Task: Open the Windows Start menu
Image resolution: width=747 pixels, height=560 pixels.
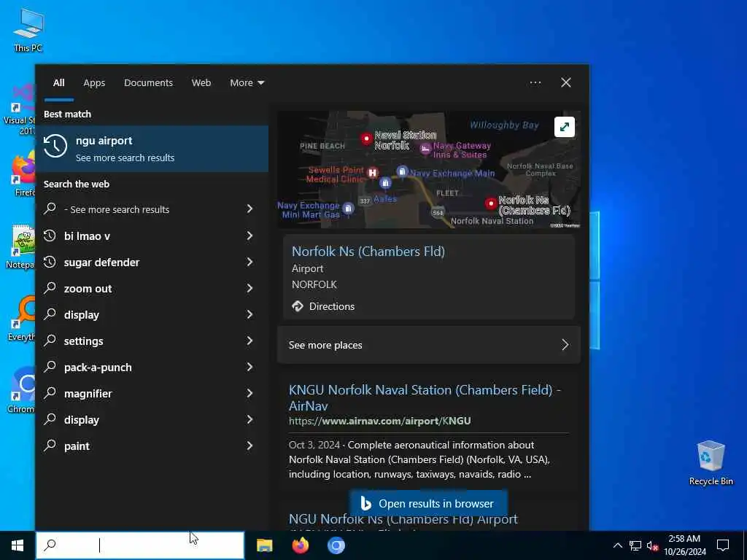Action: 18,545
